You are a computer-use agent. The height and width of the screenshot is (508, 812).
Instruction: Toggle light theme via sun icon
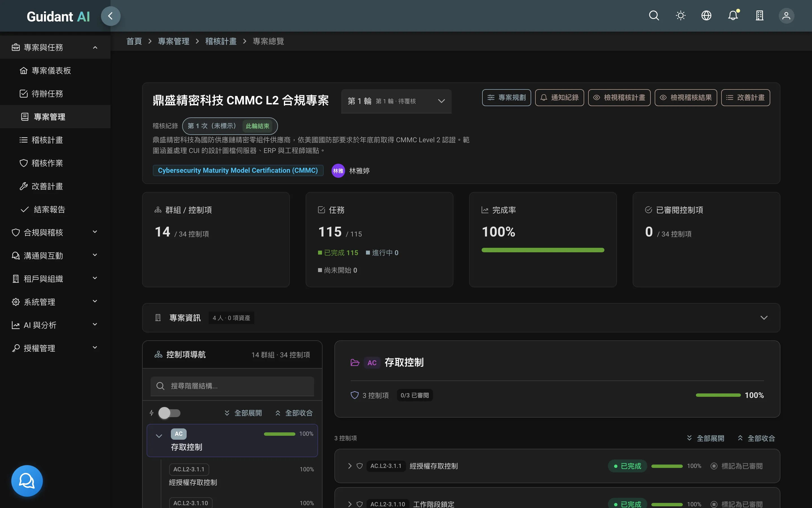pos(680,16)
